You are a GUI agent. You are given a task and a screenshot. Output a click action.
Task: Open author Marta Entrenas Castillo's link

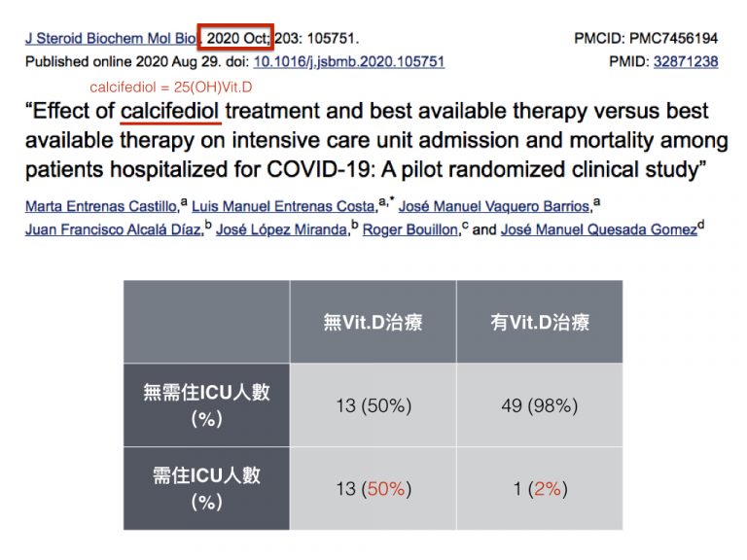(101, 206)
